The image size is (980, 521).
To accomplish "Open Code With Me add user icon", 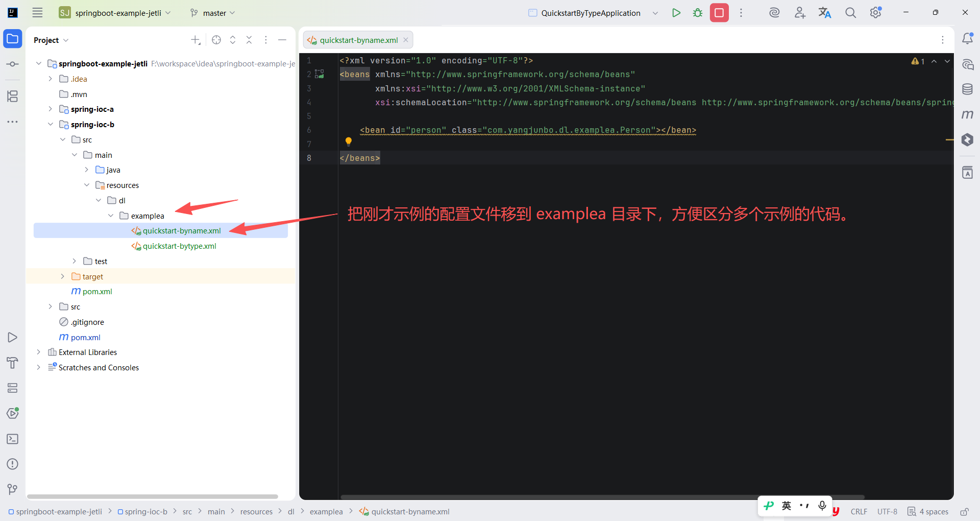I will tap(800, 13).
